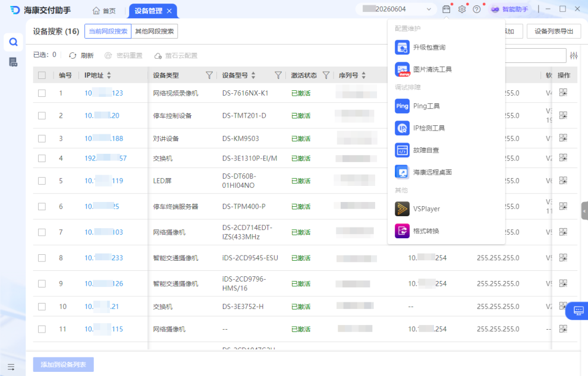Filter the 设备型号 column
The image size is (588, 376).
pyautogui.click(x=278, y=75)
